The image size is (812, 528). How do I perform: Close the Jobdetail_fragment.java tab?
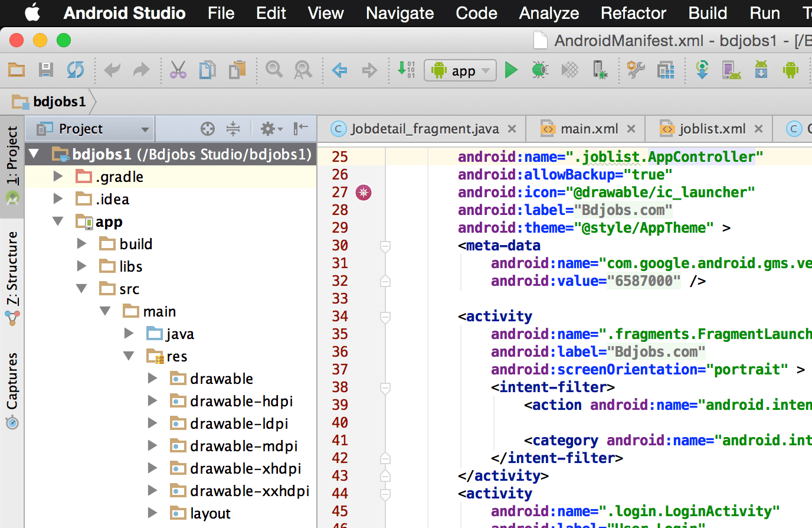point(512,129)
